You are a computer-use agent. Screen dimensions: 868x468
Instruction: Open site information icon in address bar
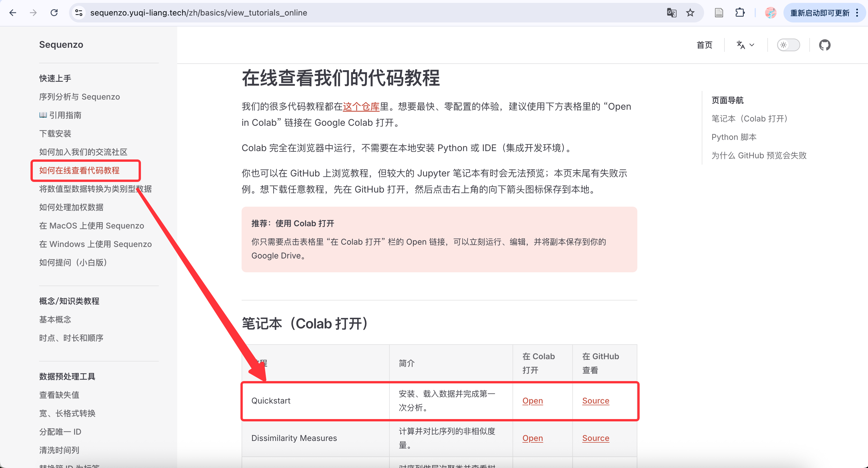pos(79,13)
